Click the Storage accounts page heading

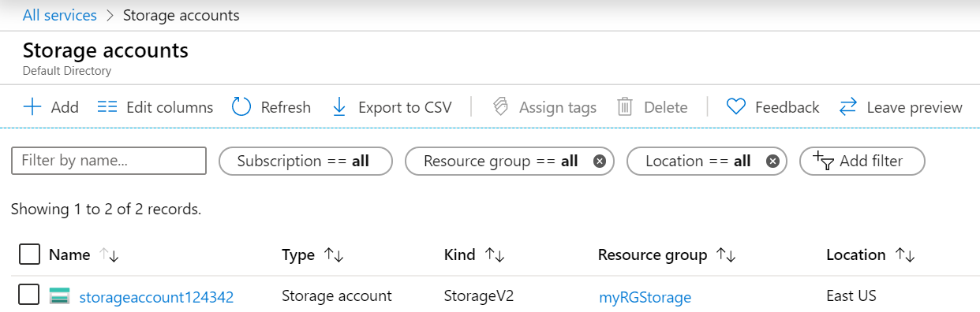(x=106, y=50)
